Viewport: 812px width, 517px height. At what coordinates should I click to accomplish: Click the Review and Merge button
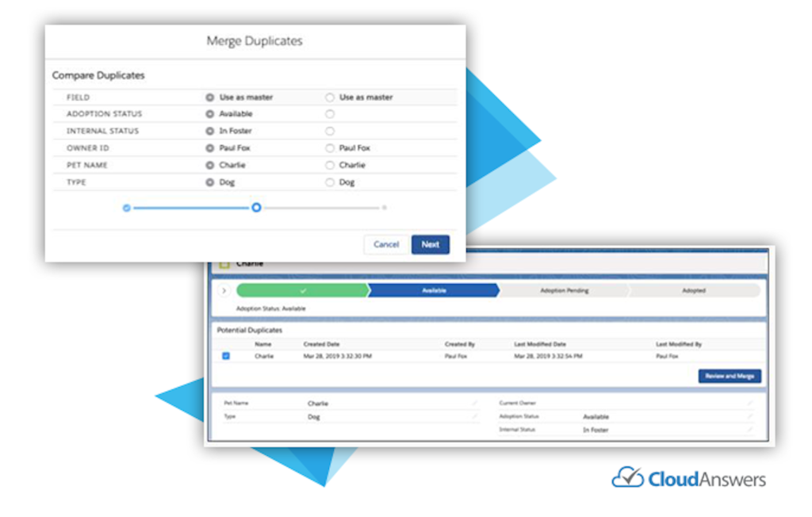730,376
